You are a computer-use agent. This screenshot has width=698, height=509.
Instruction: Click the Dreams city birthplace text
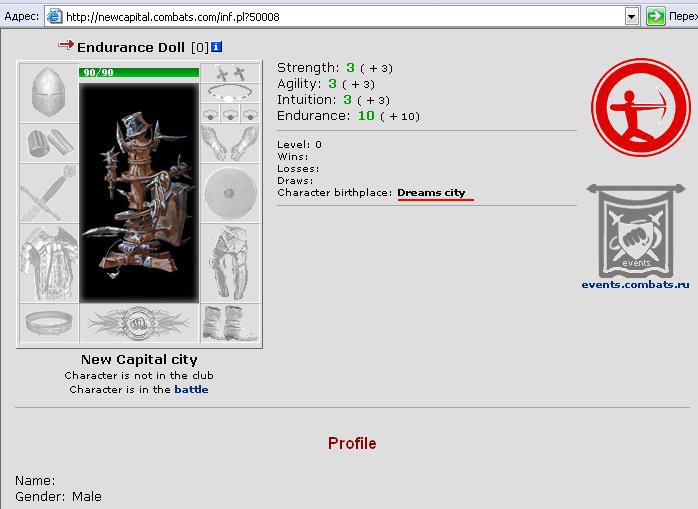[431, 193]
